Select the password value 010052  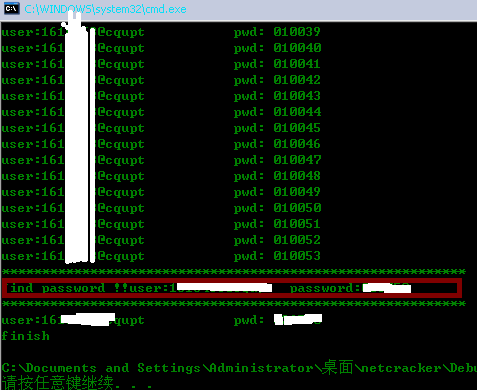click(x=297, y=240)
